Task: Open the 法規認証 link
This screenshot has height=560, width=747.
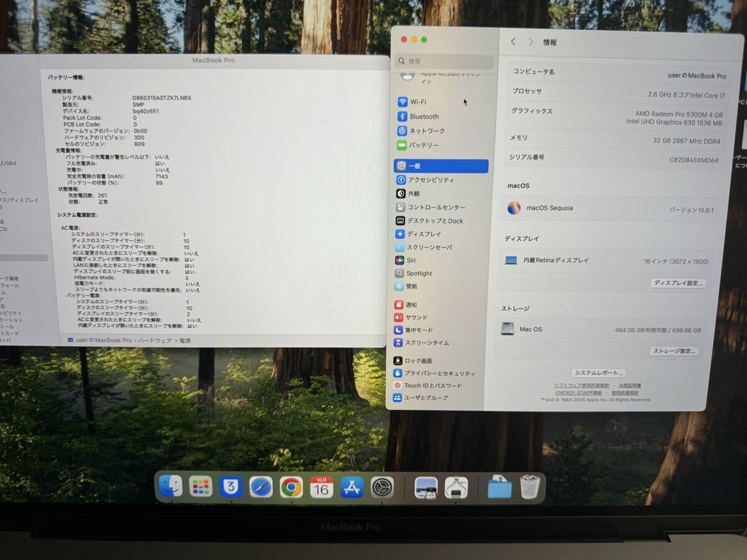Action: tap(629, 386)
